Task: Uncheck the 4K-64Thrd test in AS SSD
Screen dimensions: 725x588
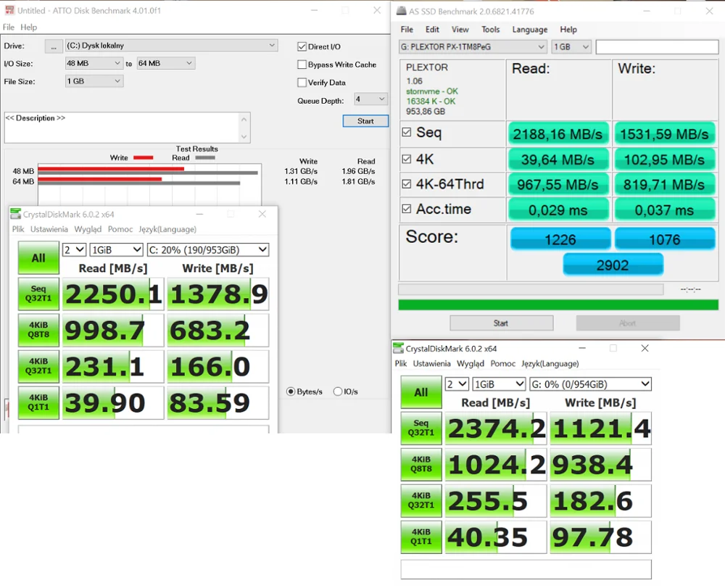Action: [407, 184]
